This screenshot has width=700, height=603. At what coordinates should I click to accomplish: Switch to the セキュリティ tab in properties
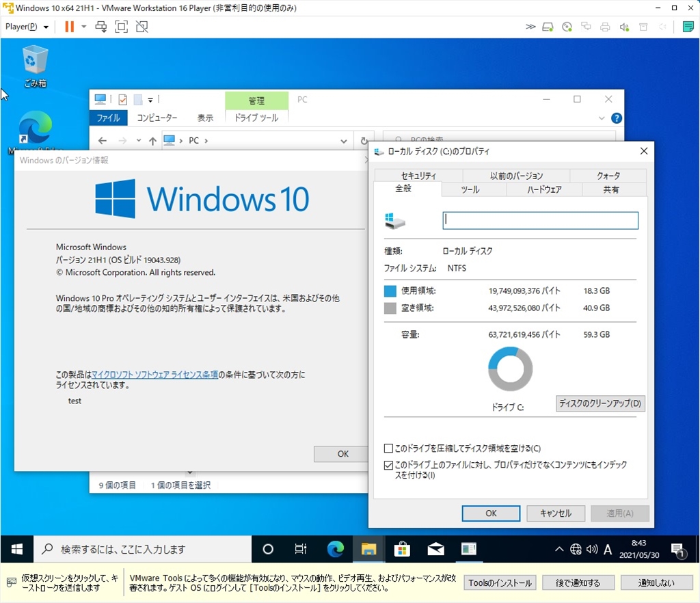(418, 176)
